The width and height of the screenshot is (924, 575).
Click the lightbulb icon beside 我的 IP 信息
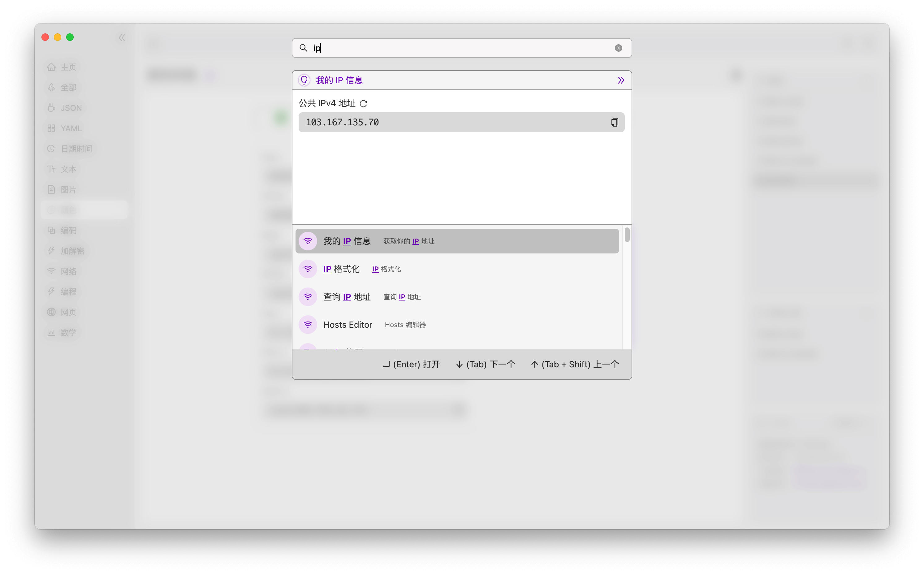point(304,80)
